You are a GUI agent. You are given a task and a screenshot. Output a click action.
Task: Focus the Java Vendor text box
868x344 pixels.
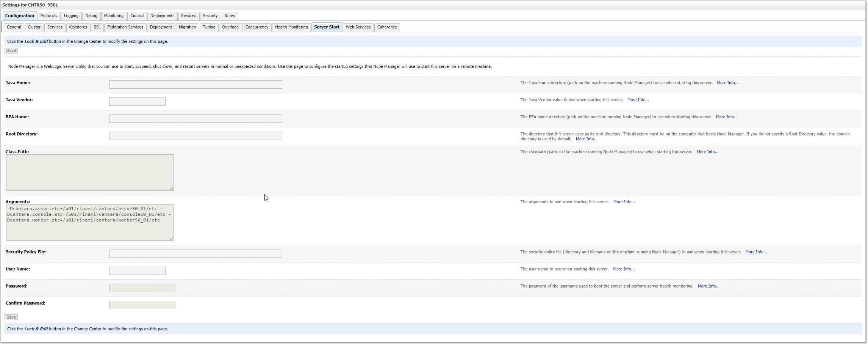coord(137,102)
